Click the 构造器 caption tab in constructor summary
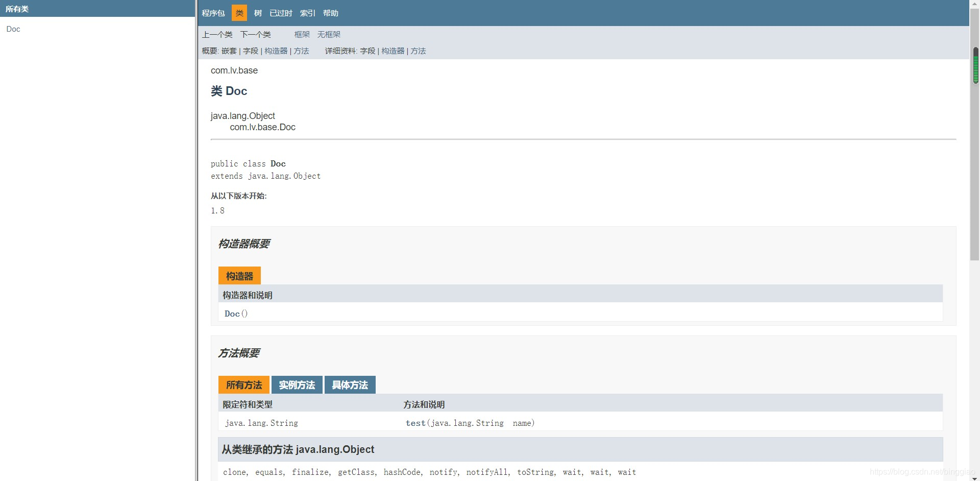980x481 pixels. pos(239,276)
